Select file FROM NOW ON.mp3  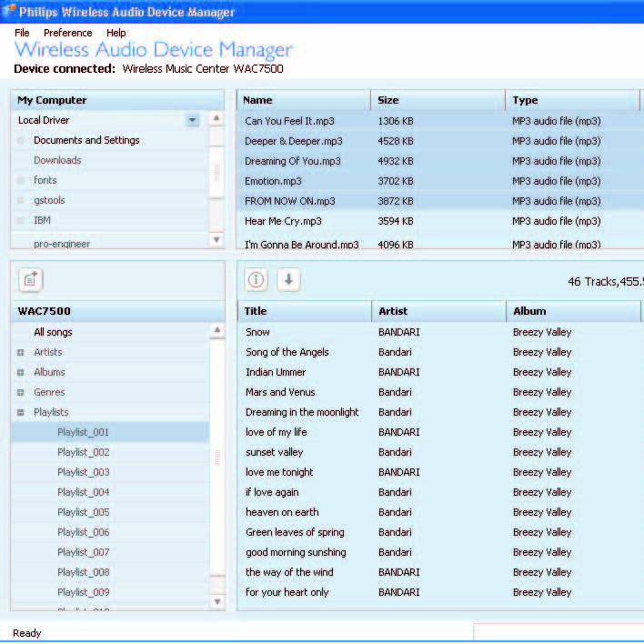tap(290, 201)
